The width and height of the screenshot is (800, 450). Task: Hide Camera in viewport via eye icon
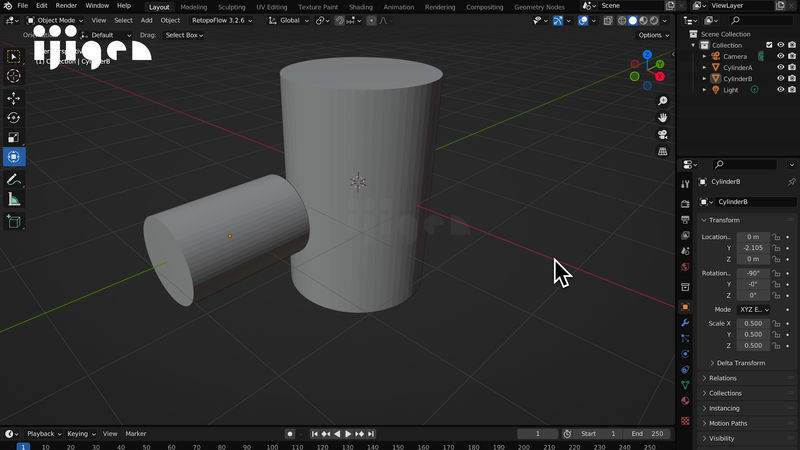[x=781, y=56]
